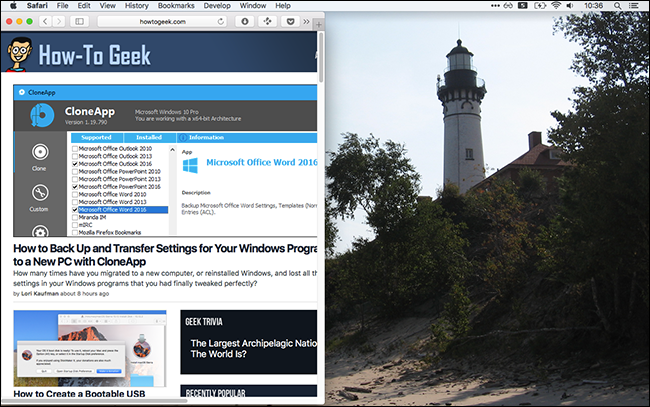Viewport: 650px width, 407px height.
Task: Click the three-dots menu bar icon
Action: (495, 5)
